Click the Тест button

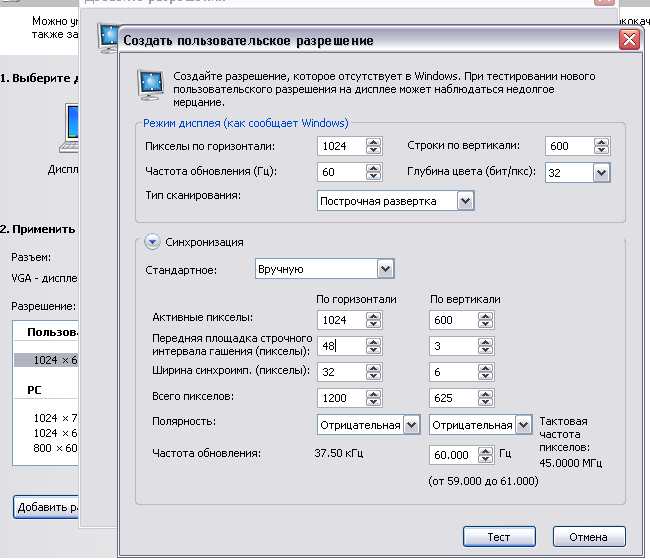click(x=498, y=537)
